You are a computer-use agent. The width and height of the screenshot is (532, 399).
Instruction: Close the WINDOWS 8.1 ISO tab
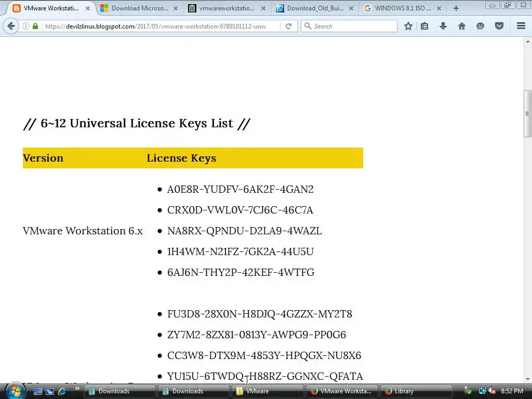coord(439,8)
